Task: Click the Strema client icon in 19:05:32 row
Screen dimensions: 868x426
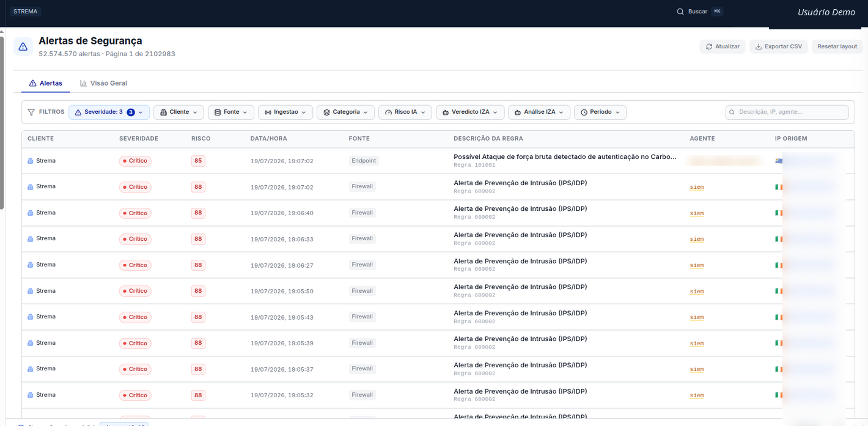Action: click(31, 395)
